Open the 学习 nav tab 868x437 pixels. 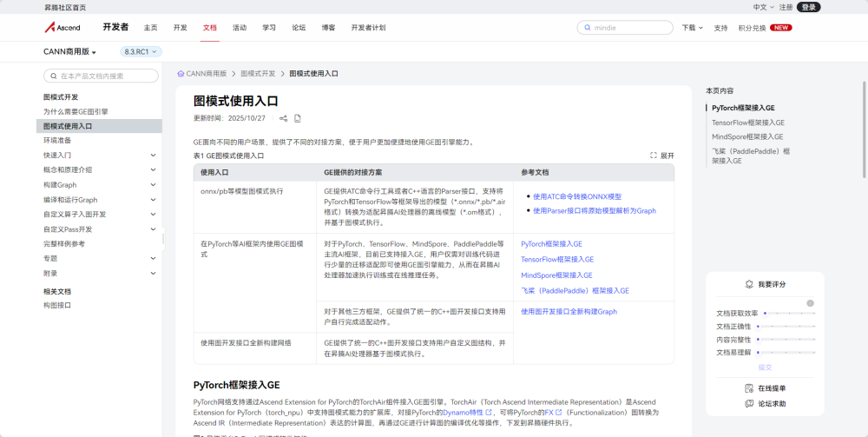[x=269, y=28]
